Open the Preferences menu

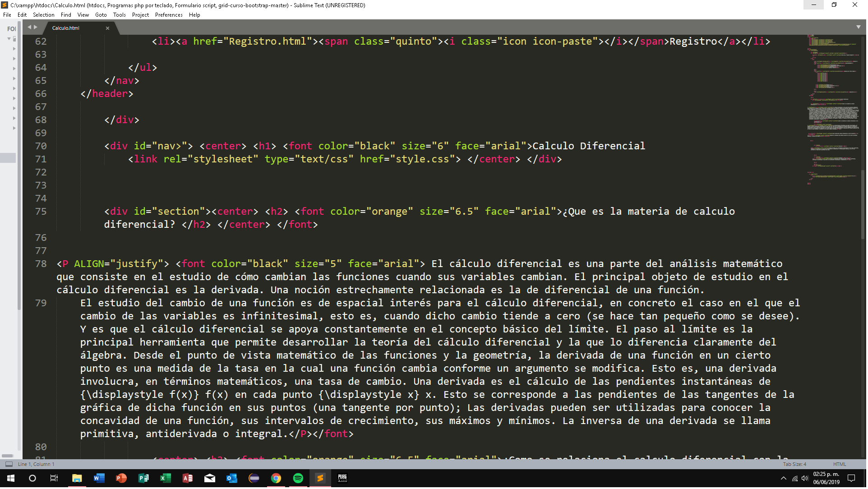pos(169,15)
